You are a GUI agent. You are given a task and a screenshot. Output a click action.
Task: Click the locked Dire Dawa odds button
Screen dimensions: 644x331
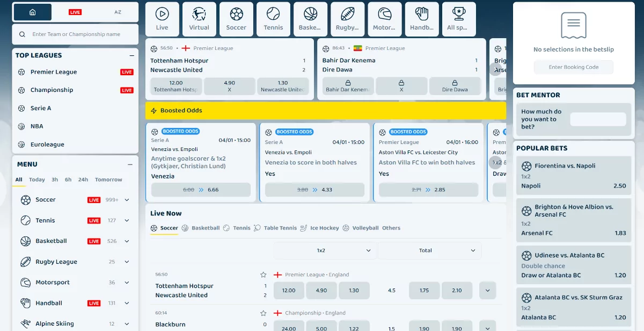click(x=455, y=86)
